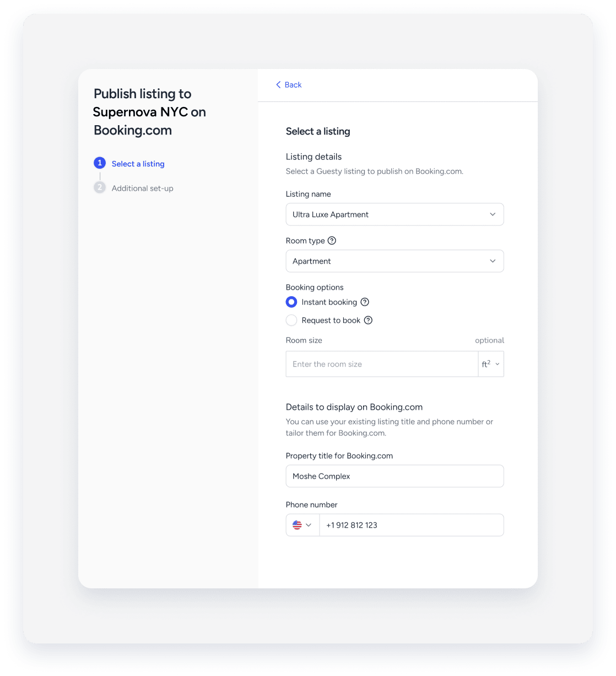This screenshot has width=616, height=676.
Task: Click the US flag icon
Action: tap(298, 525)
